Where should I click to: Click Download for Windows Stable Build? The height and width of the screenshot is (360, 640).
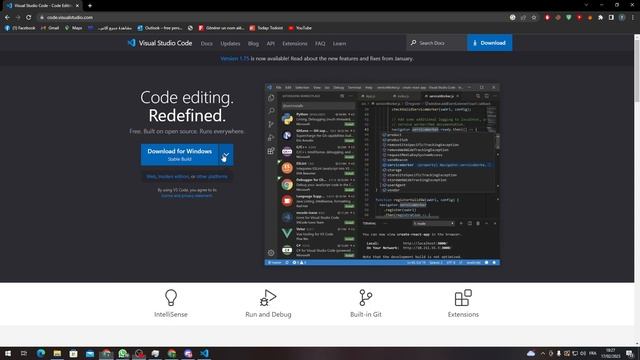180,155
